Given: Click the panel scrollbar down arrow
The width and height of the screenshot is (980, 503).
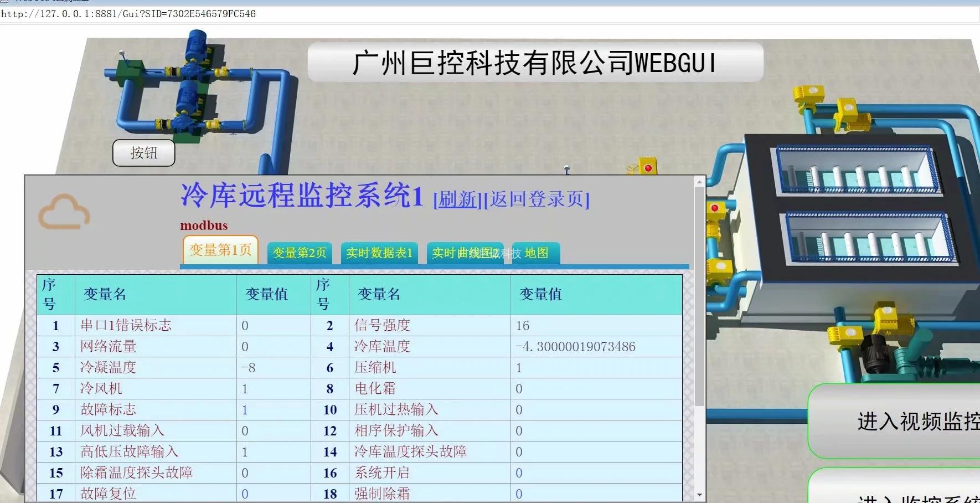Looking at the screenshot, I should 699,495.
